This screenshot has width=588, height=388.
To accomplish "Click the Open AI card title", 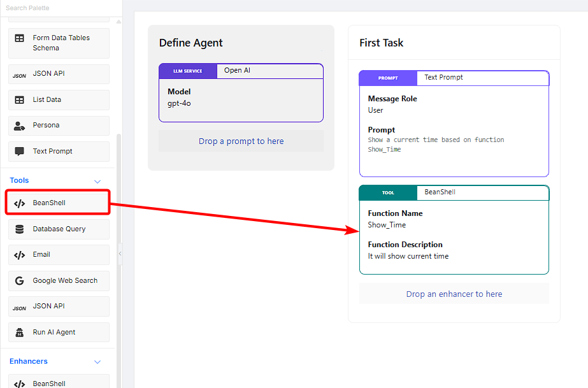I will [237, 70].
